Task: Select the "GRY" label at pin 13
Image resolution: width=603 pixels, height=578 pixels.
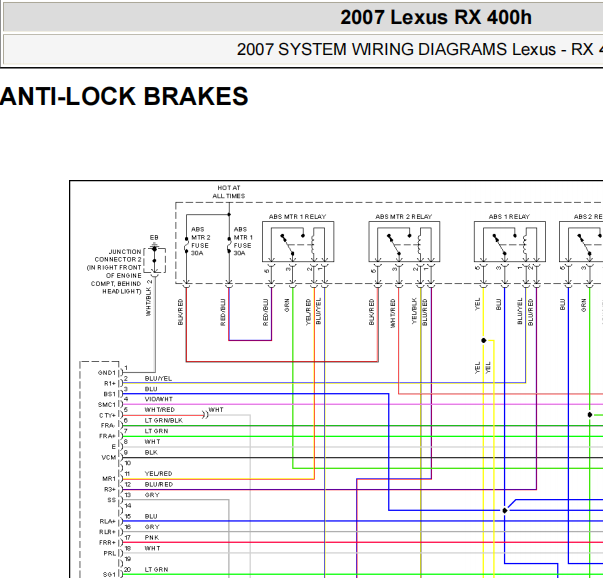Action: pyautogui.click(x=152, y=495)
